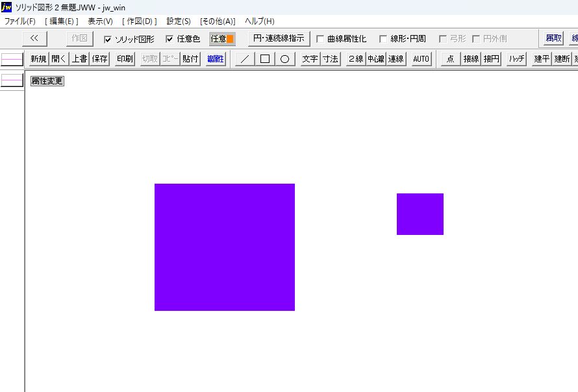Click the large purple solid rectangle

(224, 247)
